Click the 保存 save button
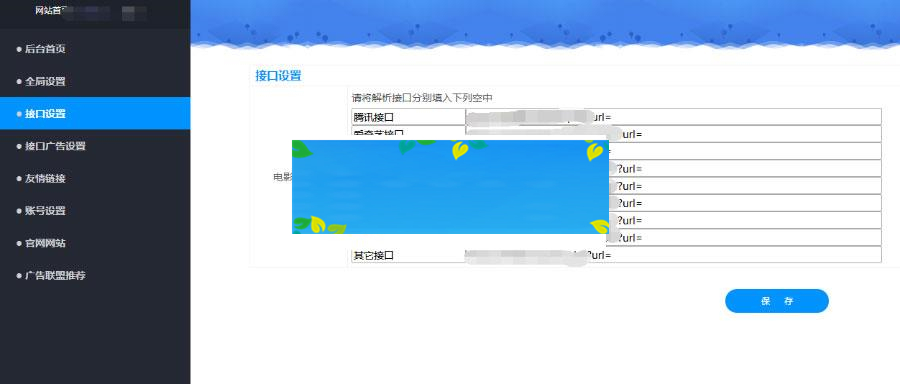Image resolution: width=900 pixels, height=384 pixels. (777, 301)
